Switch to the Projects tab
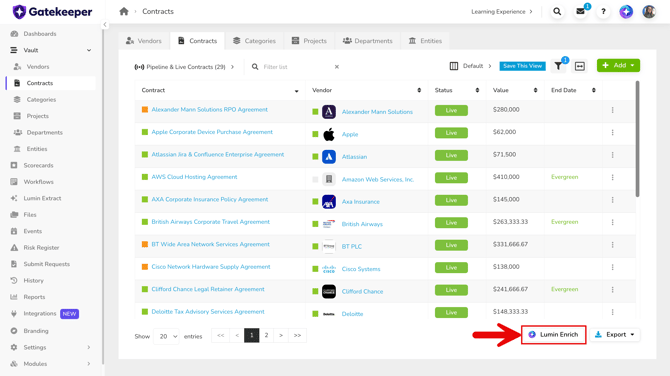670x376 pixels. tap(309, 41)
